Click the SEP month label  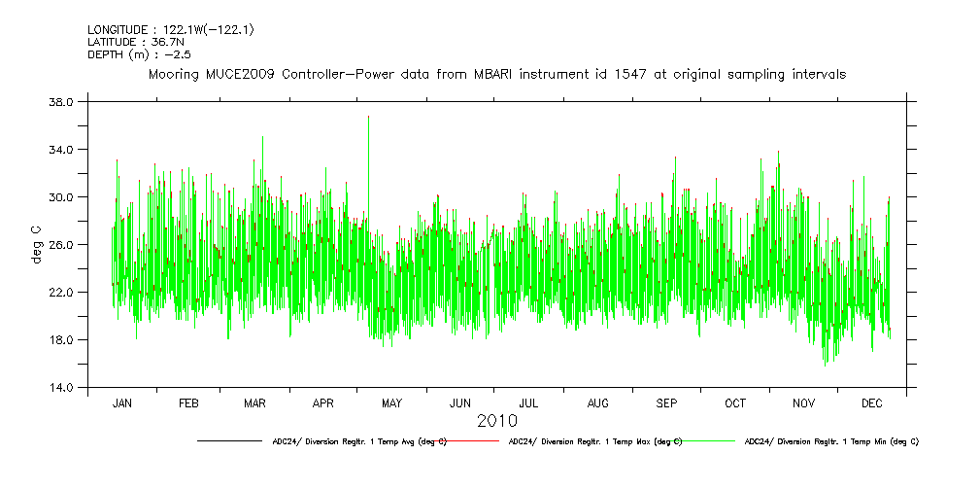click(x=667, y=402)
